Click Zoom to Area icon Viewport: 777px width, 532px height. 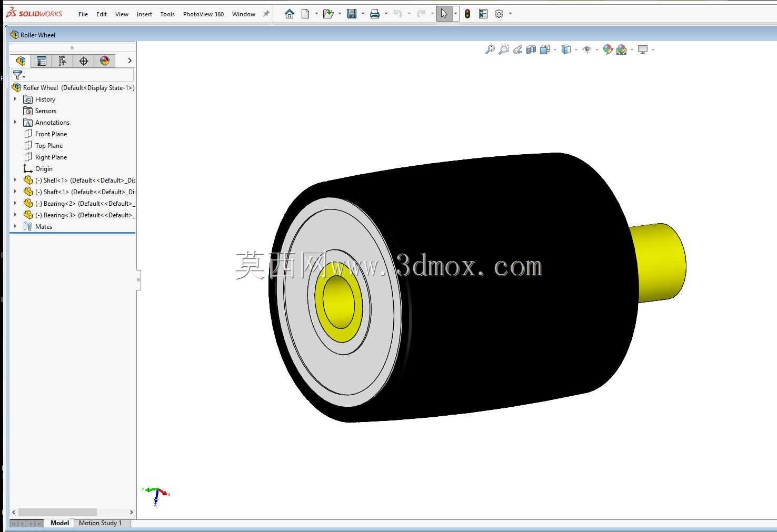504,49
